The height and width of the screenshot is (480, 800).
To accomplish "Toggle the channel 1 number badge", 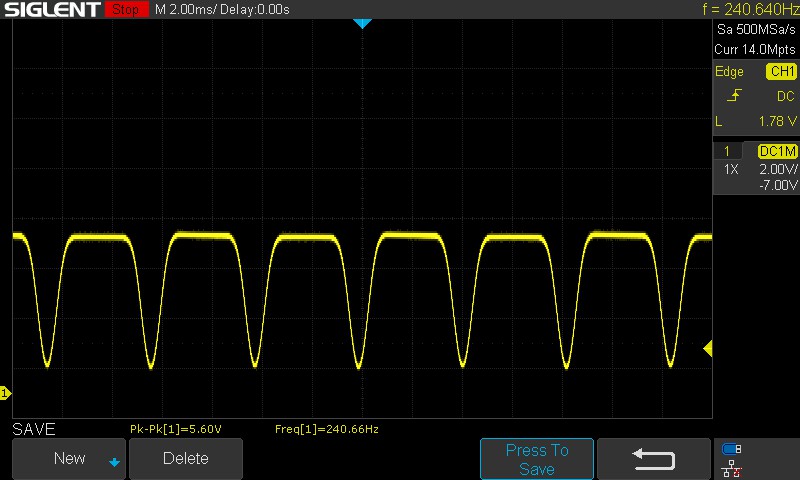I will (x=727, y=151).
